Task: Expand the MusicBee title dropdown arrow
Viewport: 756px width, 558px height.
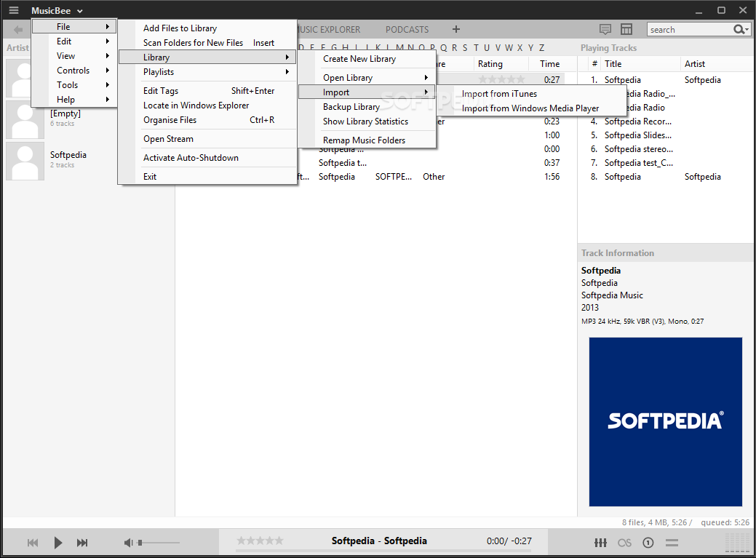Action: pos(79,11)
